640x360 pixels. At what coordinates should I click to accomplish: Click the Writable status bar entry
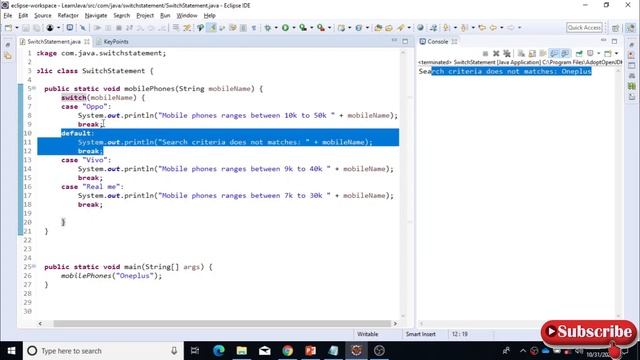367,334
